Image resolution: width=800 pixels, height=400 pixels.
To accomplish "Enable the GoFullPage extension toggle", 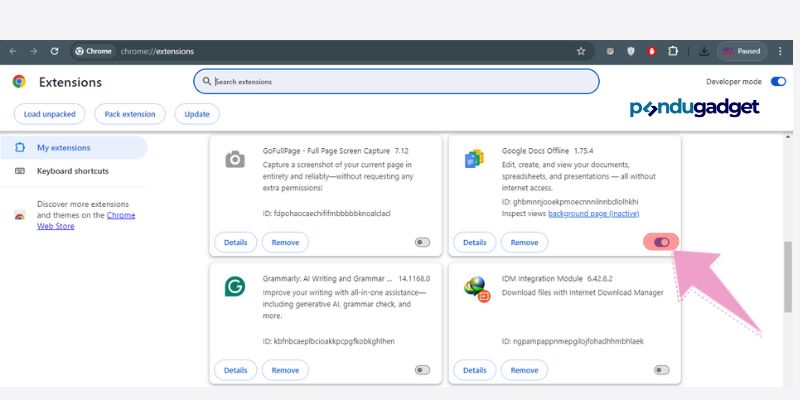I will [422, 242].
